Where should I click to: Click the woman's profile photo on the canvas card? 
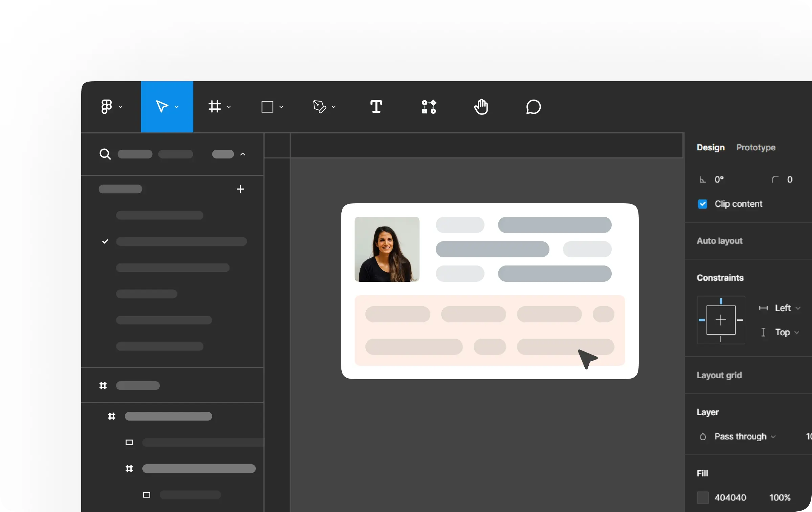click(386, 249)
